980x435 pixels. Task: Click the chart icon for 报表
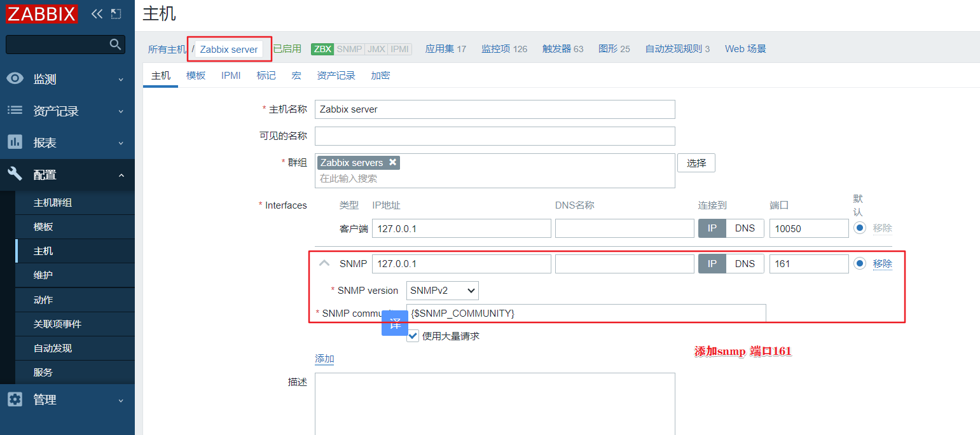(x=15, y=142)
